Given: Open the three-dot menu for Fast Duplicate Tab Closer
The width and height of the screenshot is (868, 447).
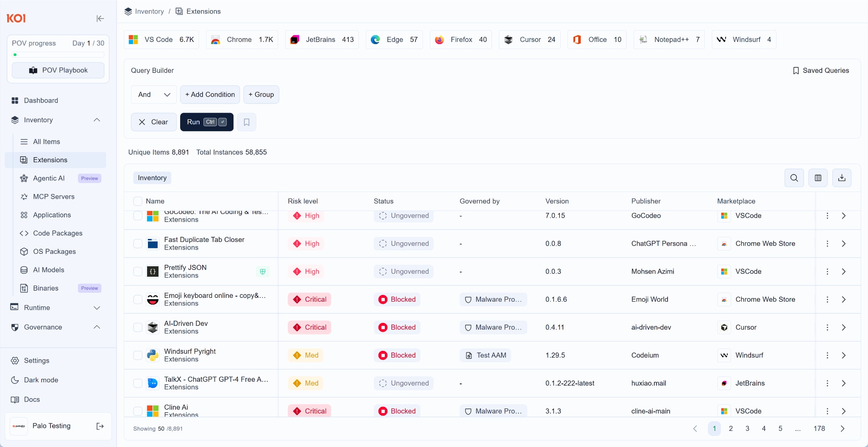Looking at the screenshot, I should [827, 244].
